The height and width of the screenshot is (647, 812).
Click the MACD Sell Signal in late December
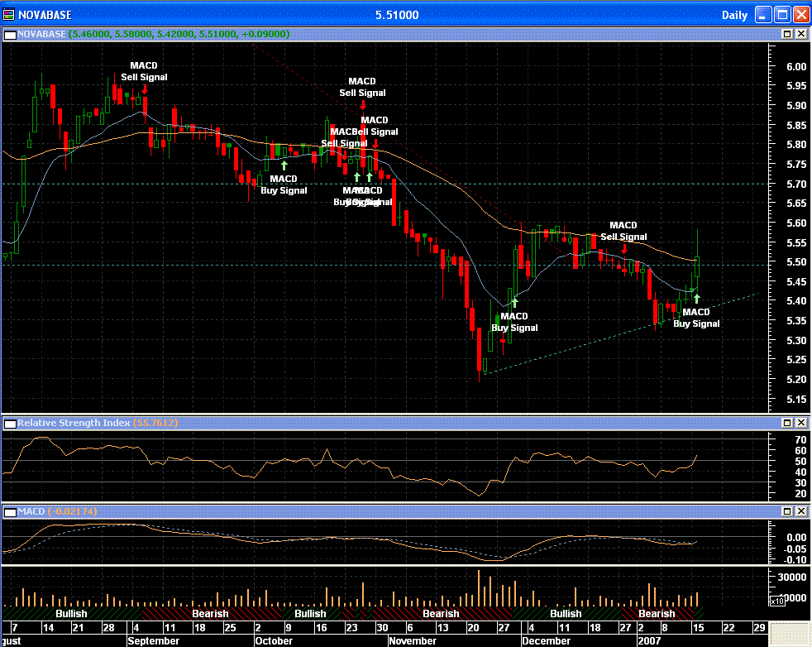[623, 231]
